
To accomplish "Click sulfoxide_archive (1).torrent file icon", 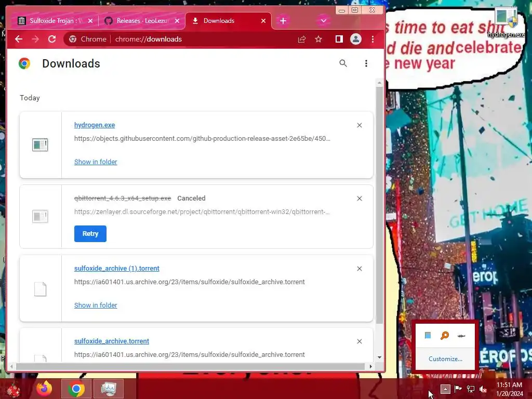I will coord(40,289).
